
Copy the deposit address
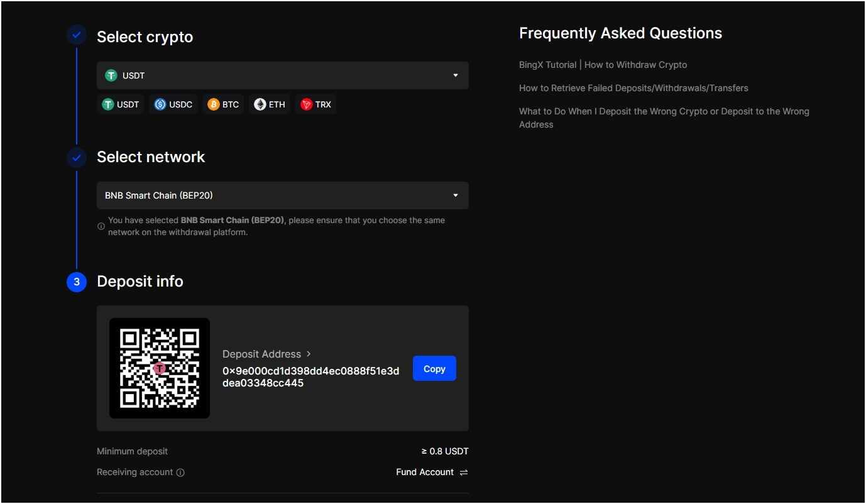click(x=434, y=369)
